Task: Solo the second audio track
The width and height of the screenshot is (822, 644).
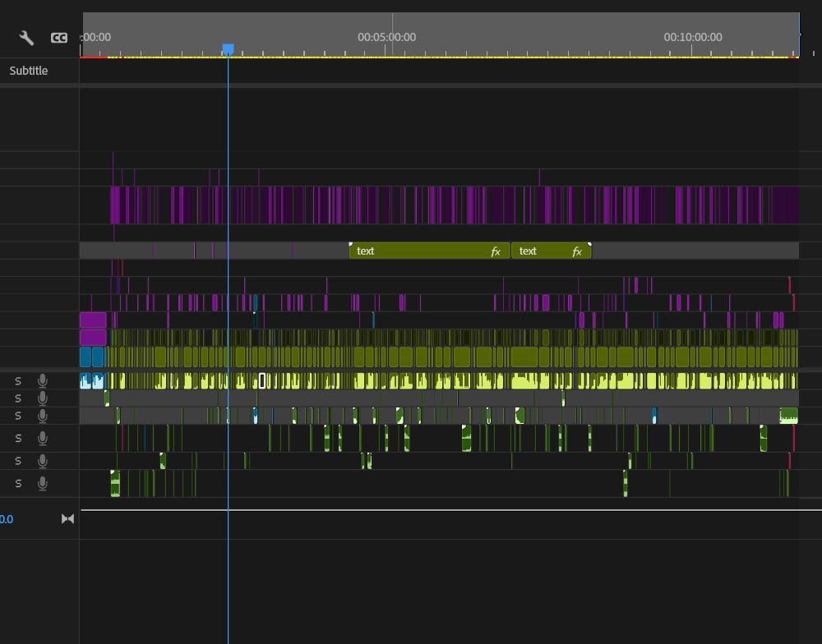Action: pyautogui.click(x=18, y=398)
